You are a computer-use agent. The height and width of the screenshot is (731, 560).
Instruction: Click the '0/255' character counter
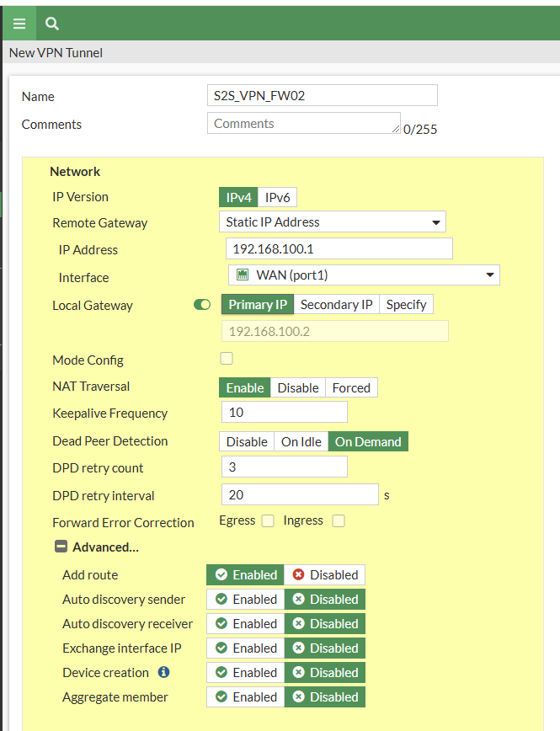pyautogui.click(x=420, y=130)
